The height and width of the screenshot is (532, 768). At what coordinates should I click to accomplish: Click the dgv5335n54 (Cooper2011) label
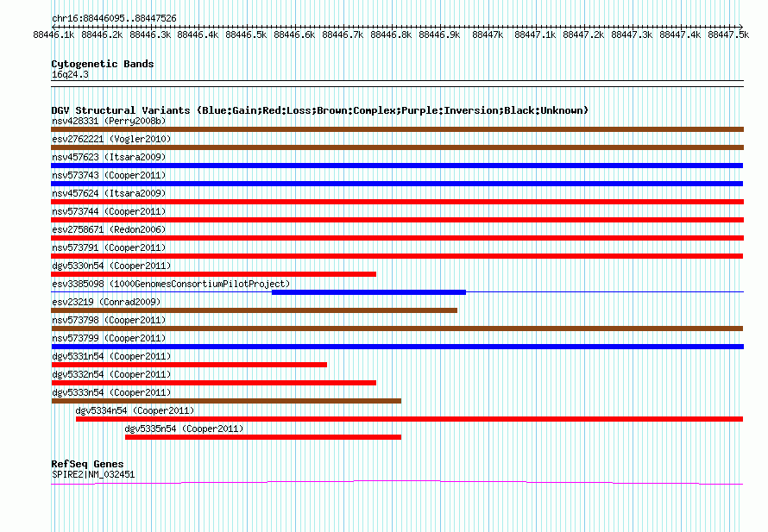tap(184, 429)
